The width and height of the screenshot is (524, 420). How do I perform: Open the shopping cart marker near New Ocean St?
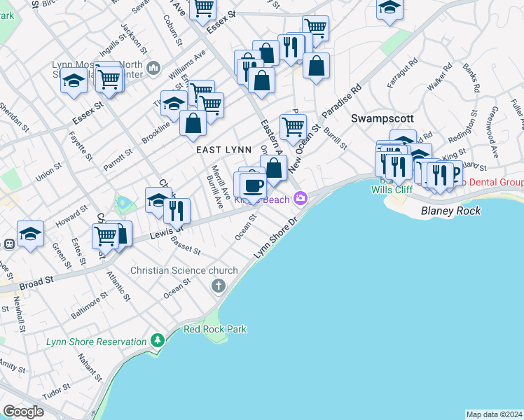click(x=293, y=127)
